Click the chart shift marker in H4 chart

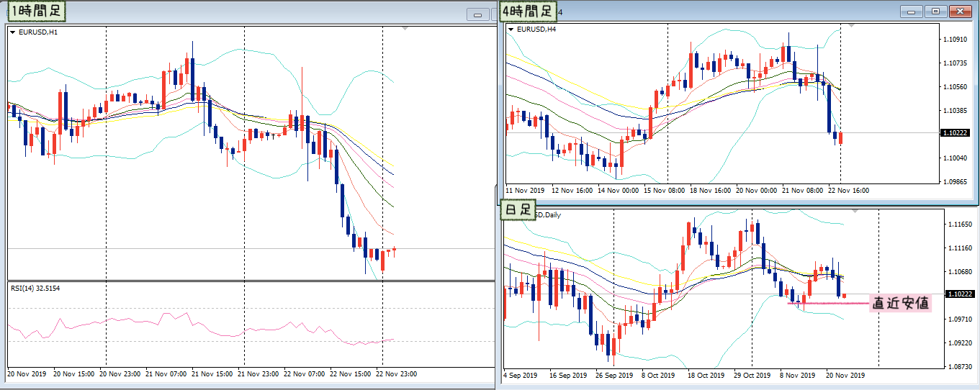tap(853, 25)
